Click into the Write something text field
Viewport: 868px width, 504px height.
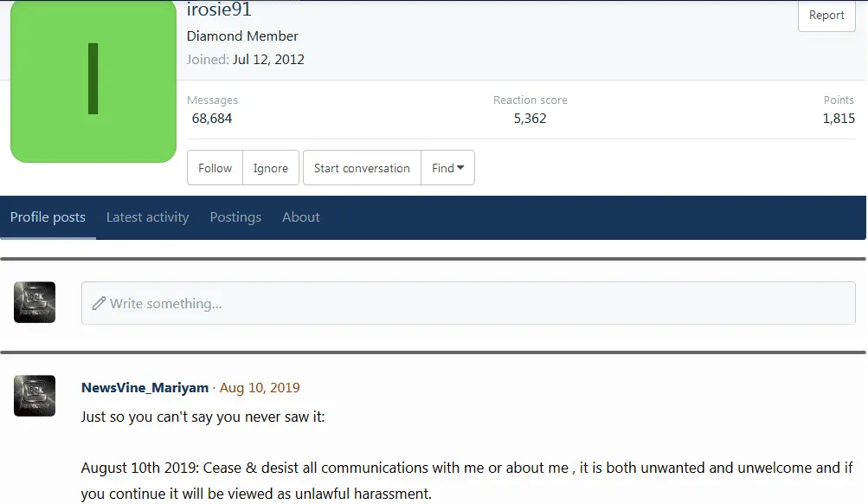tap(467, 304)
